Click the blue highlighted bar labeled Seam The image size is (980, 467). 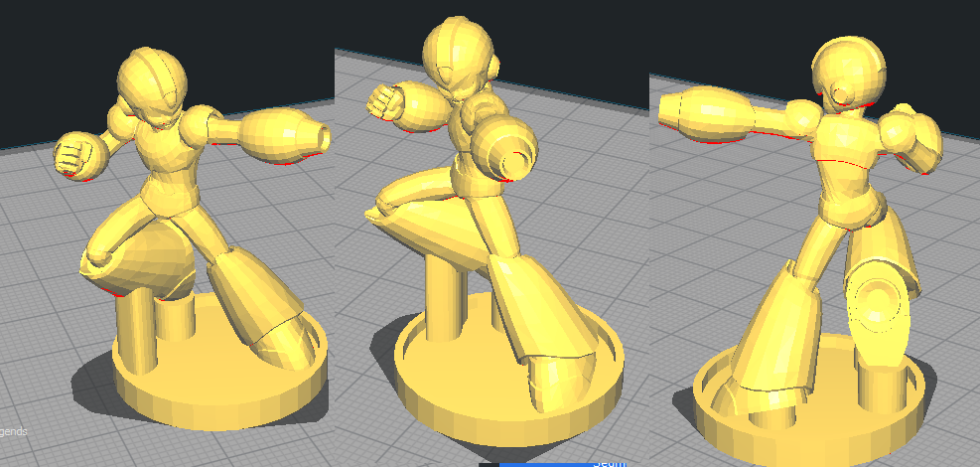pyautogui.click(x=563, y=464)
